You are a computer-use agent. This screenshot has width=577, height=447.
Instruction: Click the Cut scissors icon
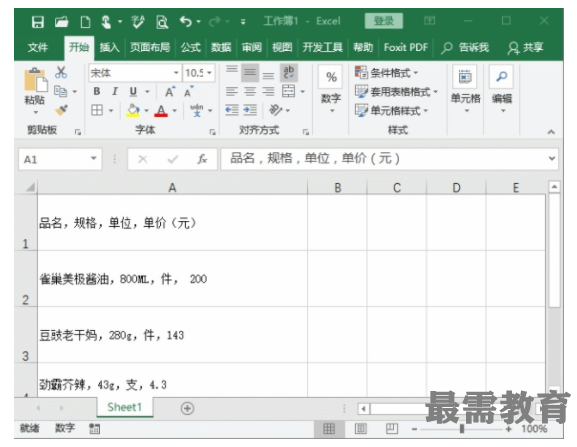[x=61, y=72]
